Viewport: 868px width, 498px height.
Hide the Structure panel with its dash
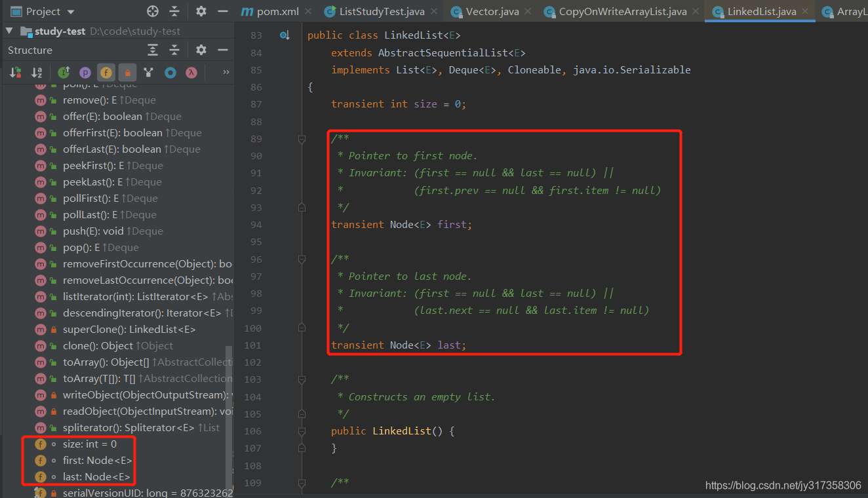223,50
